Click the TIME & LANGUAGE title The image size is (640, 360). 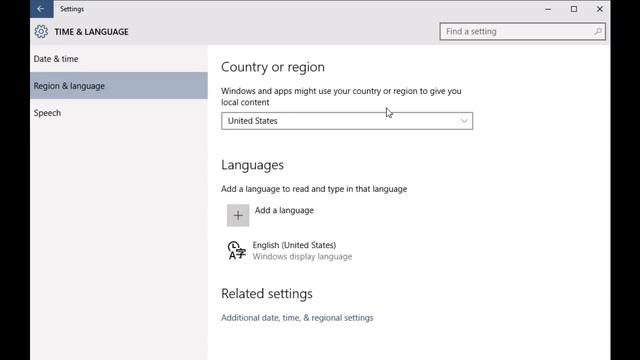click(91, 32)
